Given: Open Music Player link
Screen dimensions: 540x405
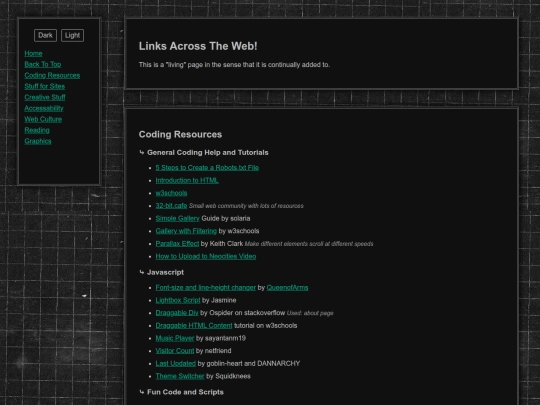Looking at the screenshot, I should 175,339.
